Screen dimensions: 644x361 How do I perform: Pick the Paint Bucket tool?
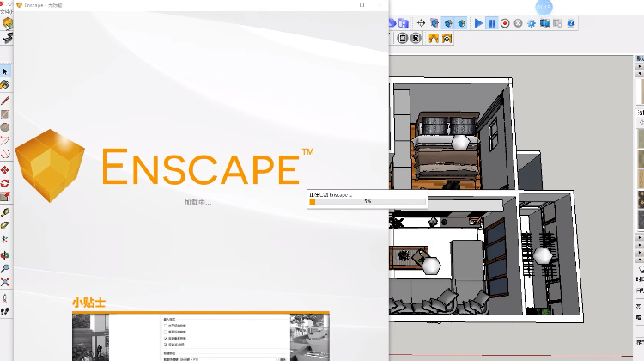5,85
